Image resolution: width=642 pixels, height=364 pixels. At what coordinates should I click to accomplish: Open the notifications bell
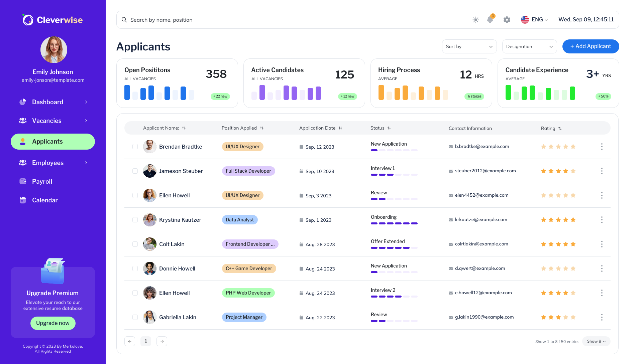[x=490, y=20]
